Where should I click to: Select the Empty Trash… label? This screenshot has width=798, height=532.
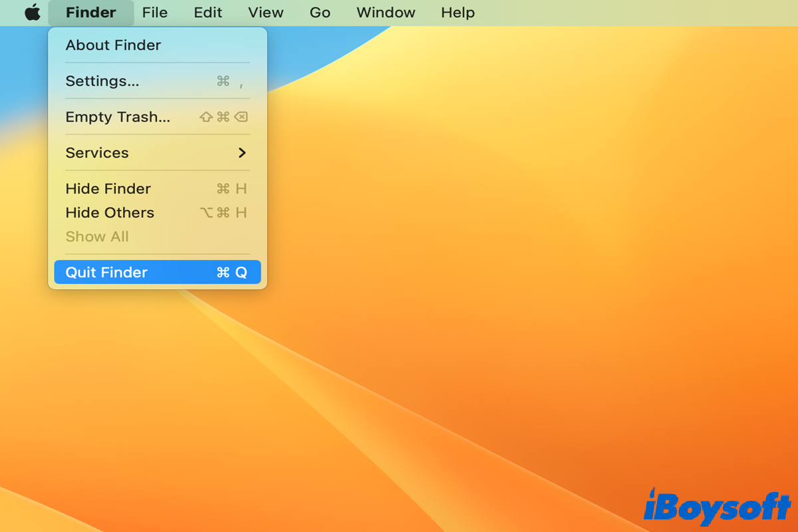coord(118,117)
